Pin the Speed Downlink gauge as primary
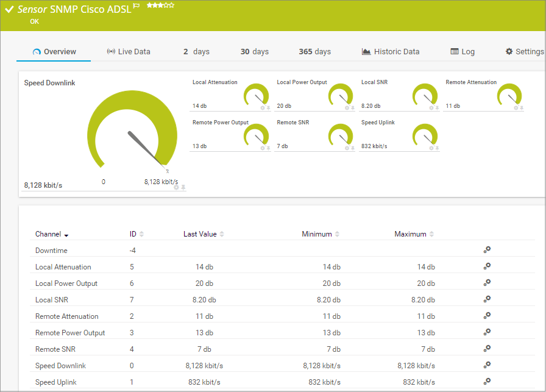Screen dimensions: 546x392 (x=183, y=187)
